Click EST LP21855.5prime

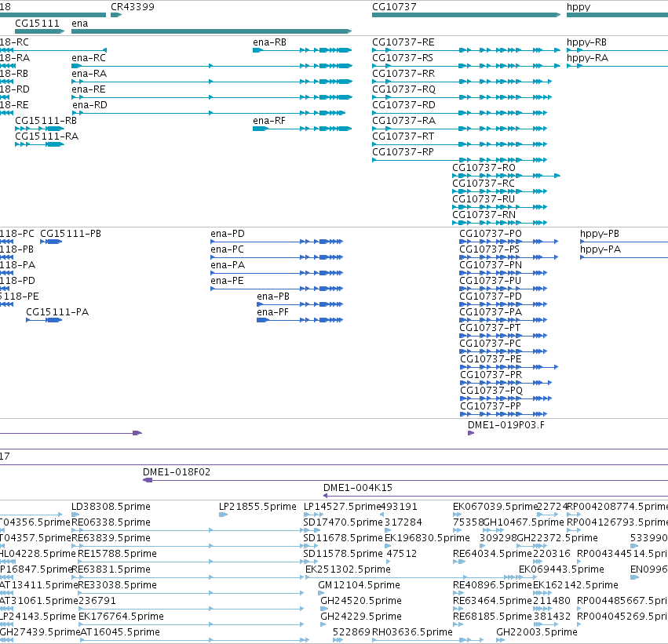coord(223,515)
